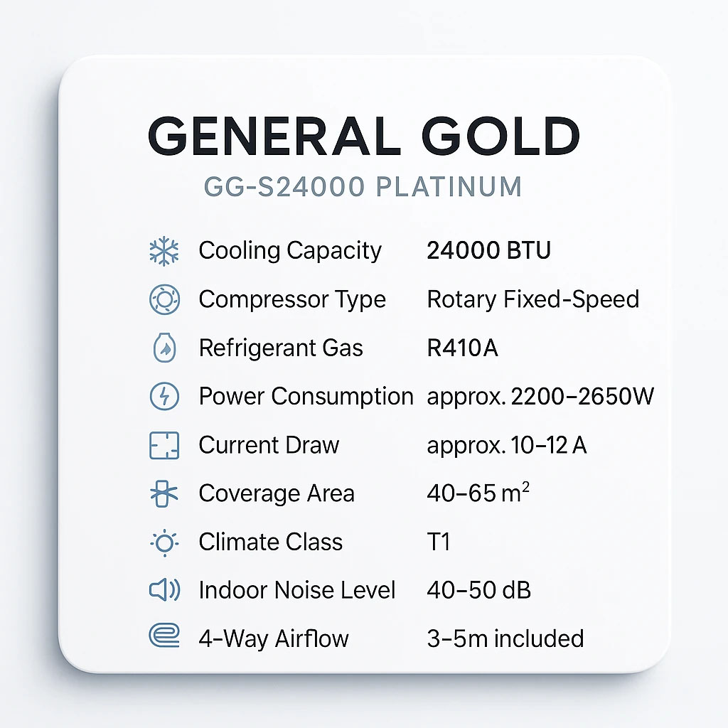Click the lightning bolt Power Consumption icon
Viewport: 728px width, 728px height.
pyautogui.click(x=164, y=397)
